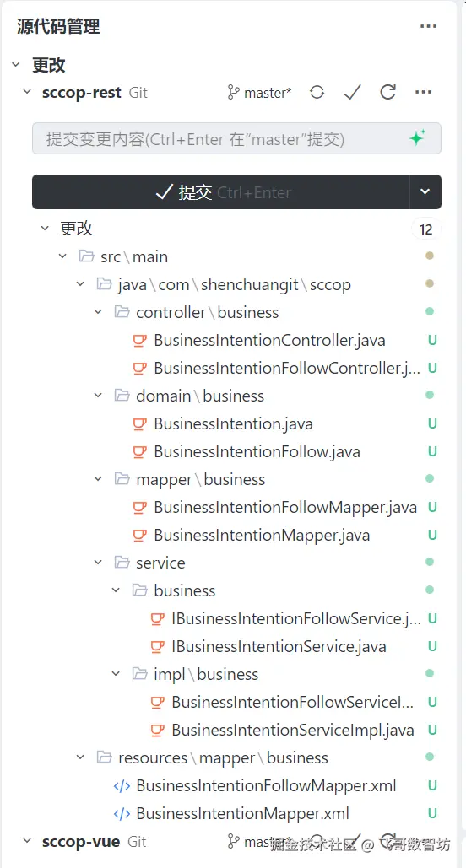Click the sync changes icon for sccop-rest
466x868 pixels.
(317, 93)
